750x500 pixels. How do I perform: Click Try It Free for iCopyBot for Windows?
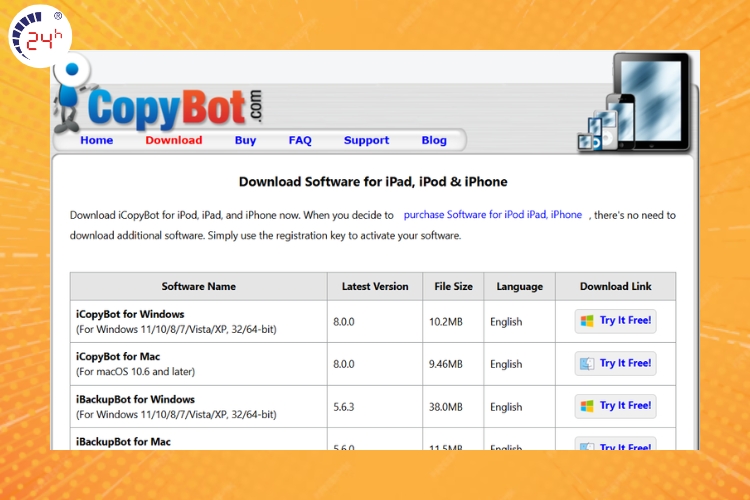click(x=615, y=321)
